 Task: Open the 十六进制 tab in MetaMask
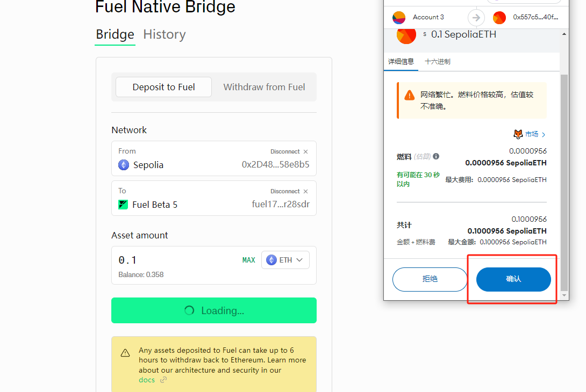click(x=438, y=62)
